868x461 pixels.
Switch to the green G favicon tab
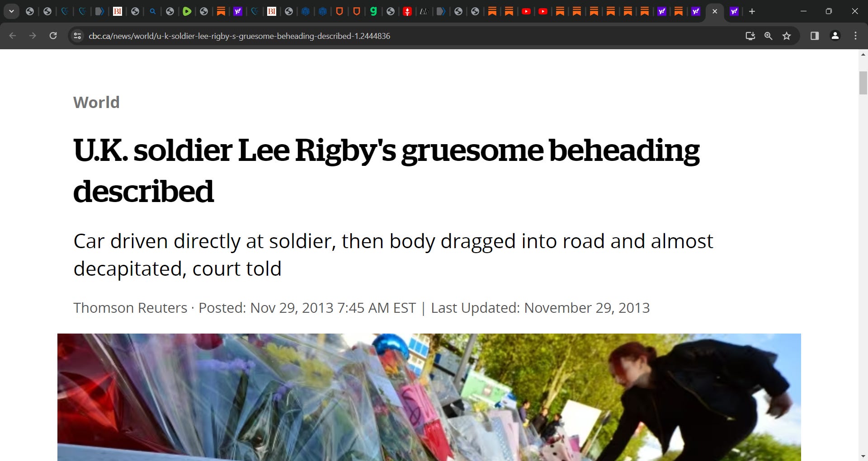(373, 11)
